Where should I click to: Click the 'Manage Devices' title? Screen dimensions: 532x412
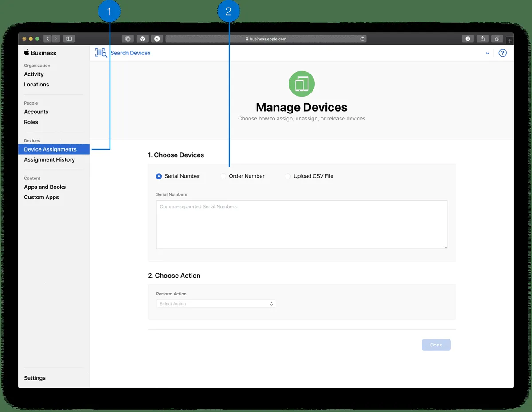(301, 107)
